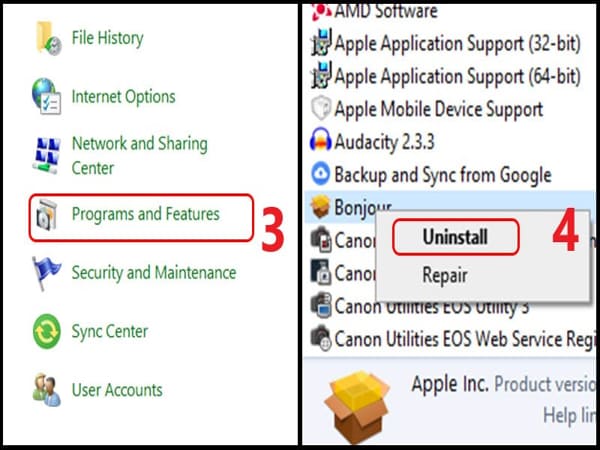
Task: Open the Internet Options link
Action: click(x=124, y=96)
